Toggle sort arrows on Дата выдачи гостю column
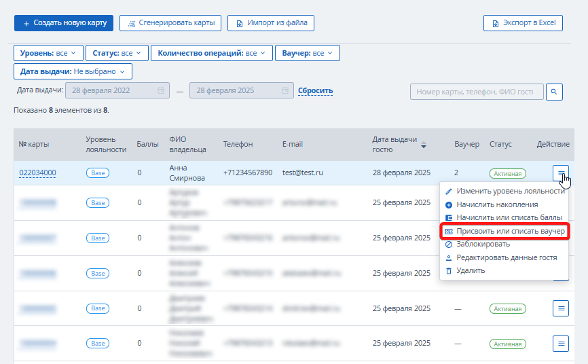Viewport: 588px width, 364px height. tap(424, 145)
